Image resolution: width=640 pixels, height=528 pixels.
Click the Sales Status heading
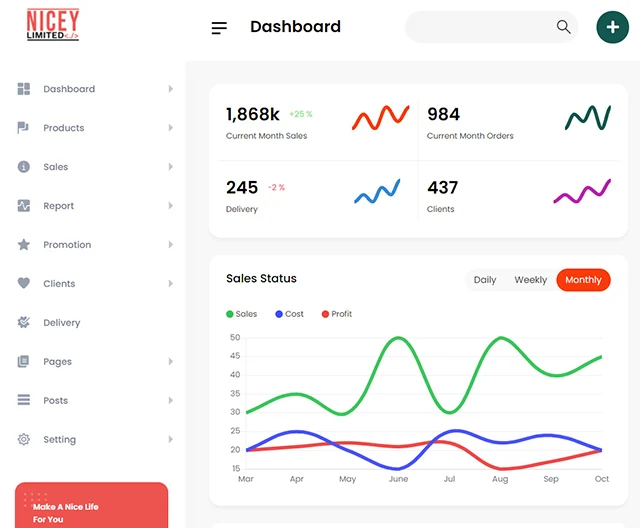(x=261, y=278)
